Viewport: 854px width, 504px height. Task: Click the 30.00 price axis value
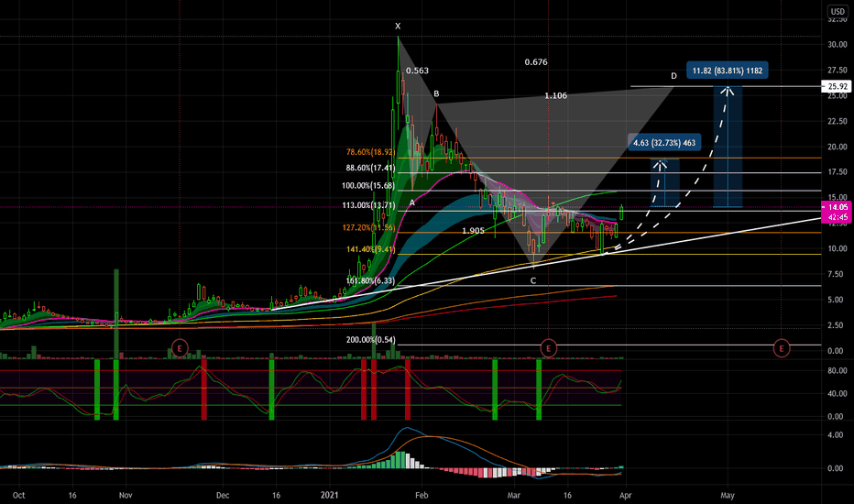coord(838,45)
